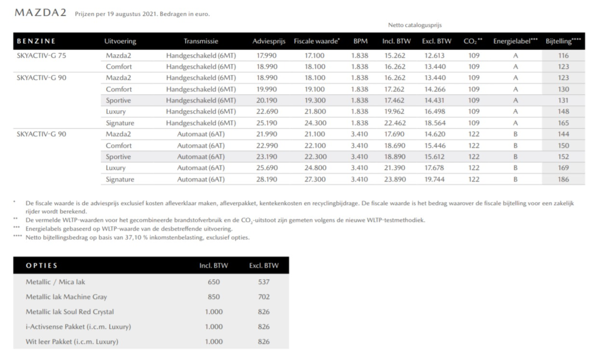Image resolution: width=596 pixels, height=364 pixels.
Task: Select the Metallic / Mica lak option
Action: click(x=55, y=282)
